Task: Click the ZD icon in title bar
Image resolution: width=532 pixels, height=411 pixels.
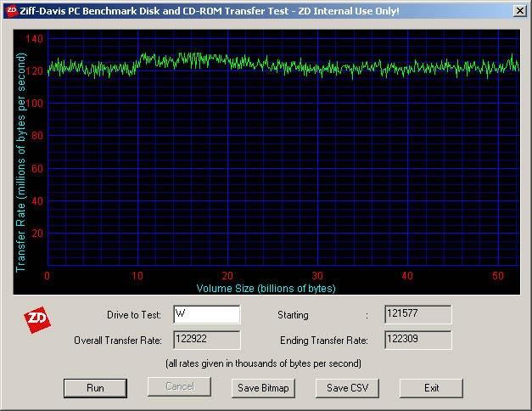Action: click(12, 11)
